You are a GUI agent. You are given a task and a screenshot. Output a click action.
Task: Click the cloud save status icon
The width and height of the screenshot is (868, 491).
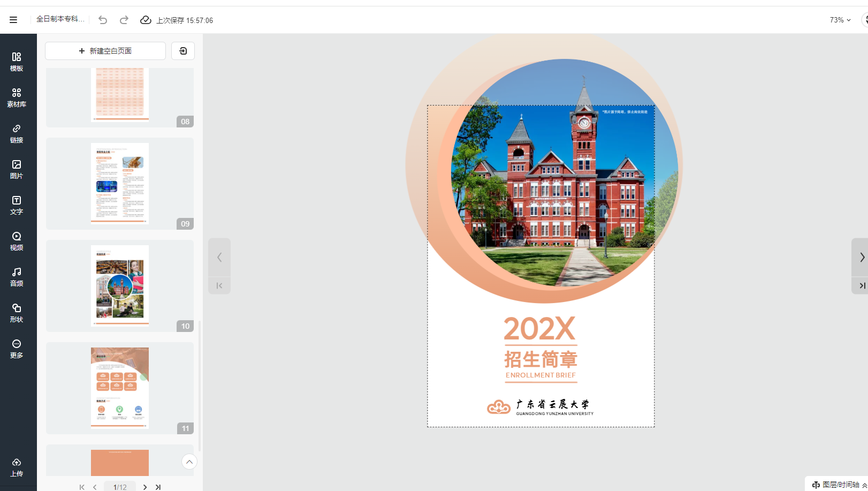pos(146,20)
